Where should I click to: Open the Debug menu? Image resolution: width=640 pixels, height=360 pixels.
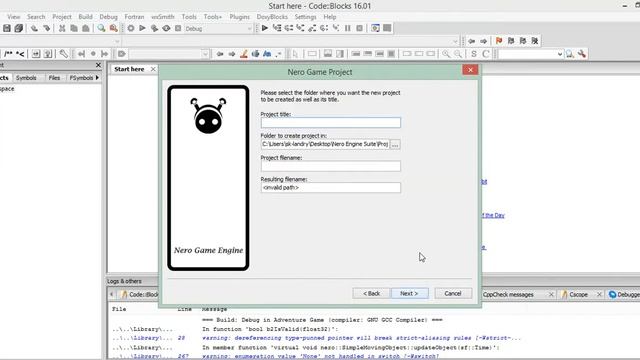108,17
